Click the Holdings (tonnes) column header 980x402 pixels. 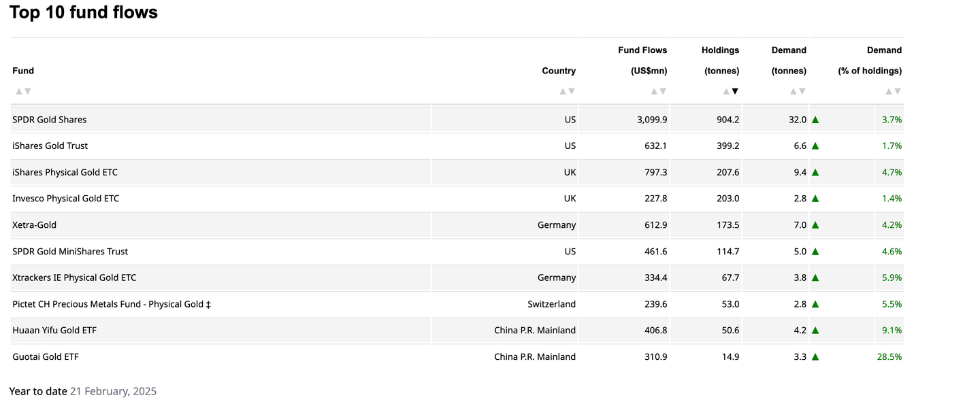point(720,61)
